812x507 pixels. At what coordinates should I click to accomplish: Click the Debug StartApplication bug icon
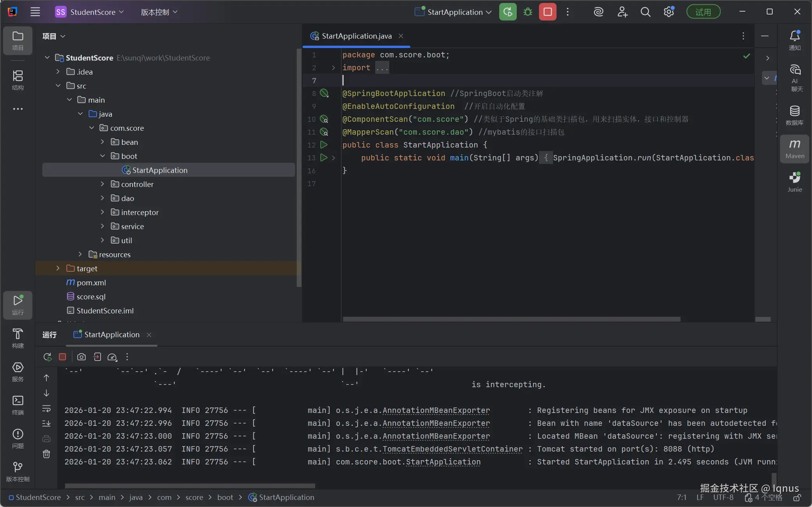tap(528, 12)
